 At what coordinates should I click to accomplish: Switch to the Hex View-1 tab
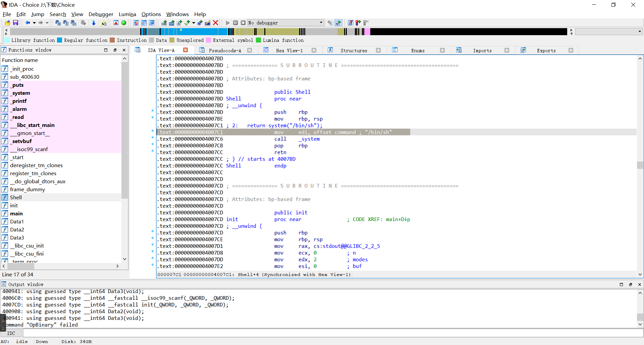[x=289, y=50]
